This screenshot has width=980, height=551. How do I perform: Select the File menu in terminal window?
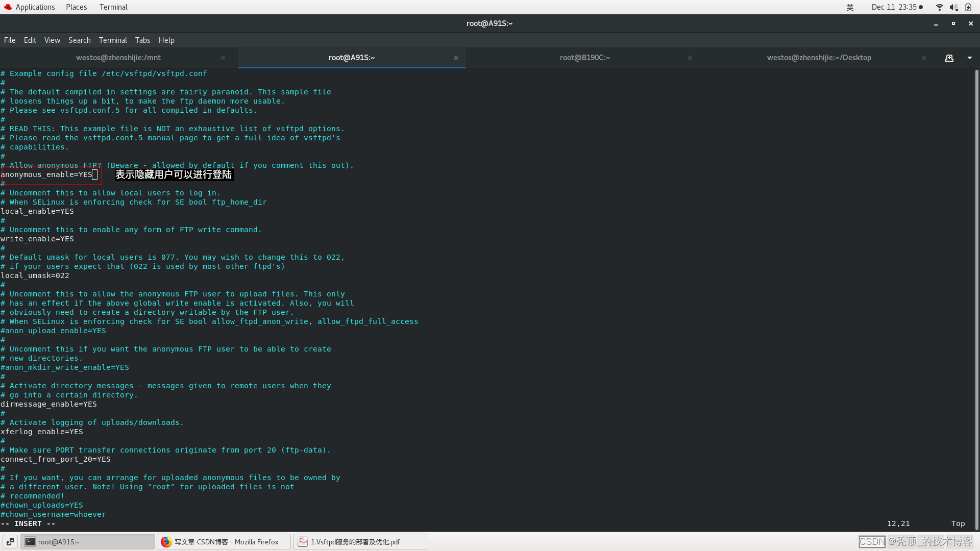(10, 40)
